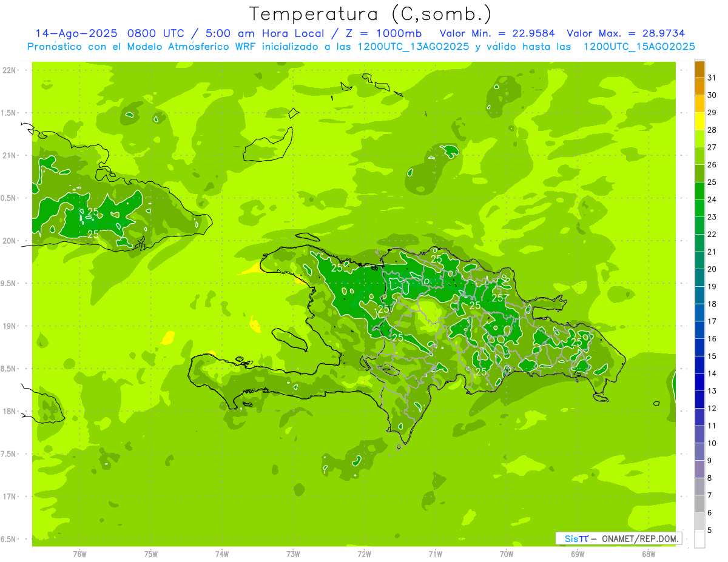
Task: Click the blue 16–17 colorbar swatch
Action: coord(699,330)
